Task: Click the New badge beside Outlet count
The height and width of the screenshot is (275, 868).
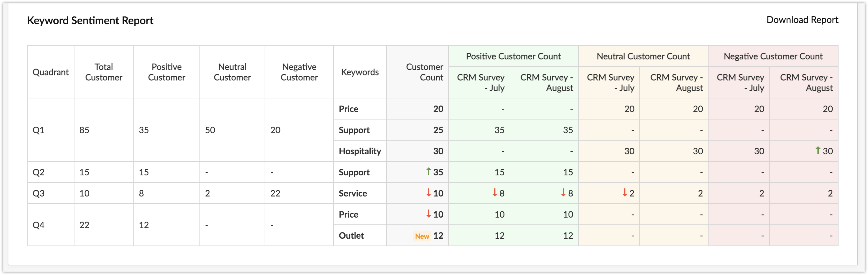Action: tap(422, 236)
